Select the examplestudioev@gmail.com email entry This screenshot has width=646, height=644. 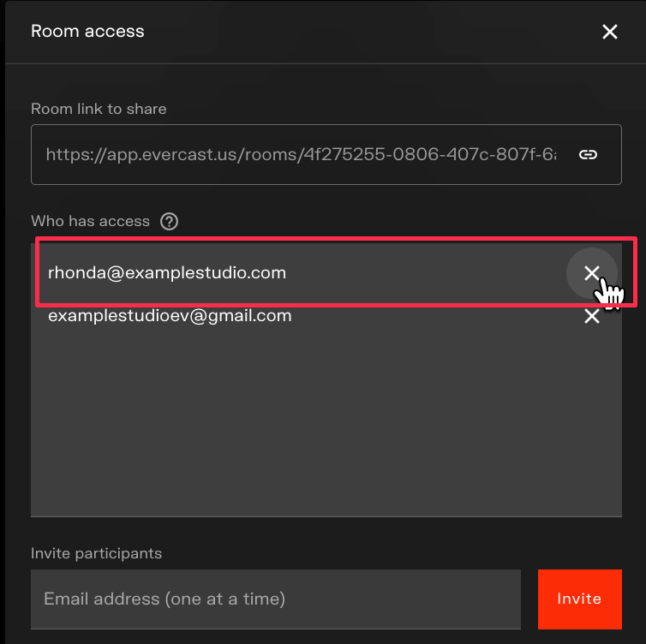click(170, 316)
